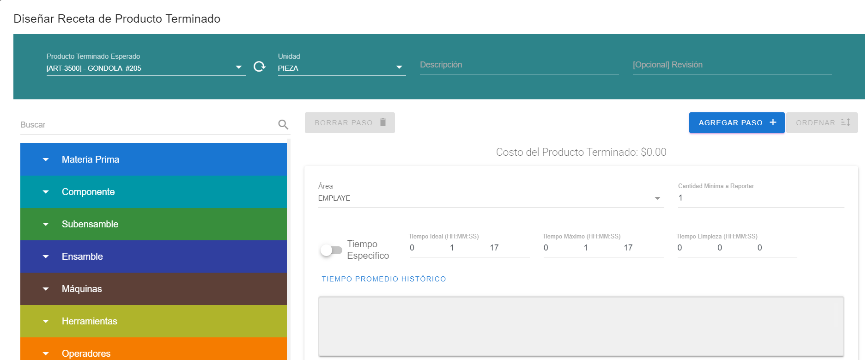Expand the Materia Prima arrow icon
The image size is (868, 360).
tap(46, 159)
